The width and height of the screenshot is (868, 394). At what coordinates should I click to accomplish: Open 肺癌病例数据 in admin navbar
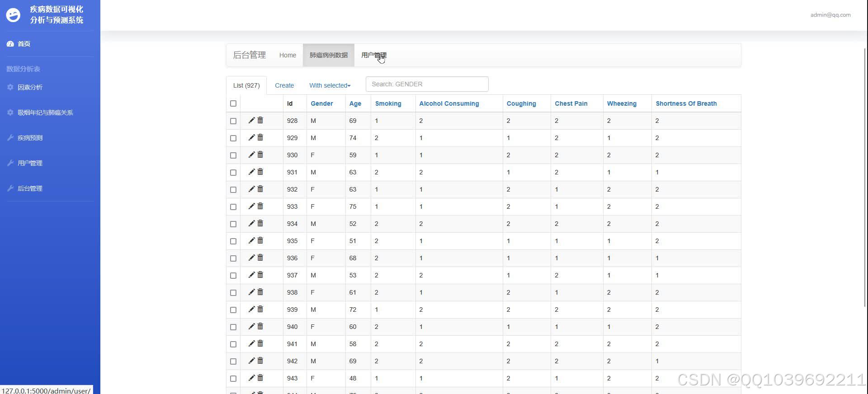click(329, 55)
